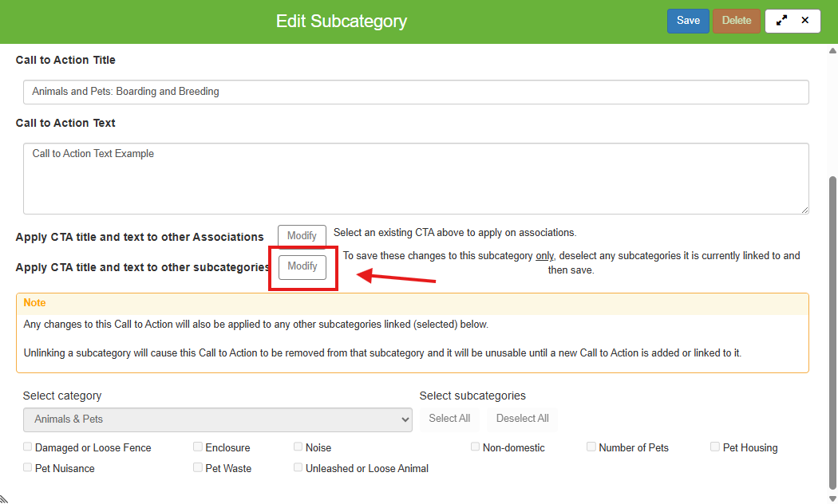Click the scrollbar down arrow
The image size is (838, 504).
(833, 497)
